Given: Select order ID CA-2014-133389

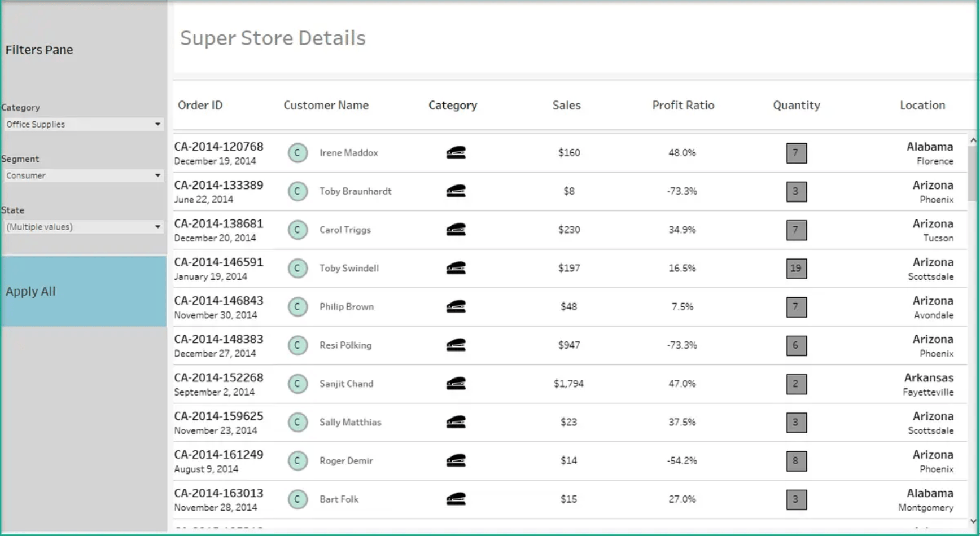Looking at the screenshot, I should pos(218,185).
